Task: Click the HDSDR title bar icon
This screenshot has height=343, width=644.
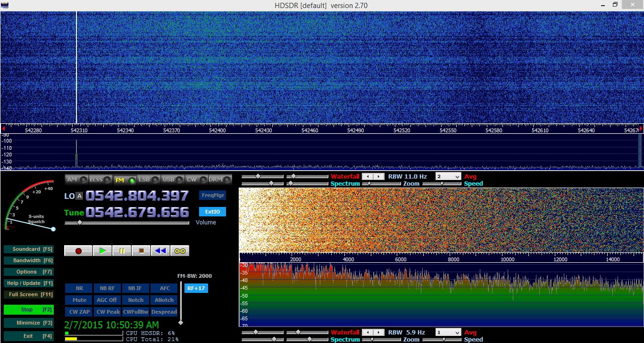Action: [5, 5]
